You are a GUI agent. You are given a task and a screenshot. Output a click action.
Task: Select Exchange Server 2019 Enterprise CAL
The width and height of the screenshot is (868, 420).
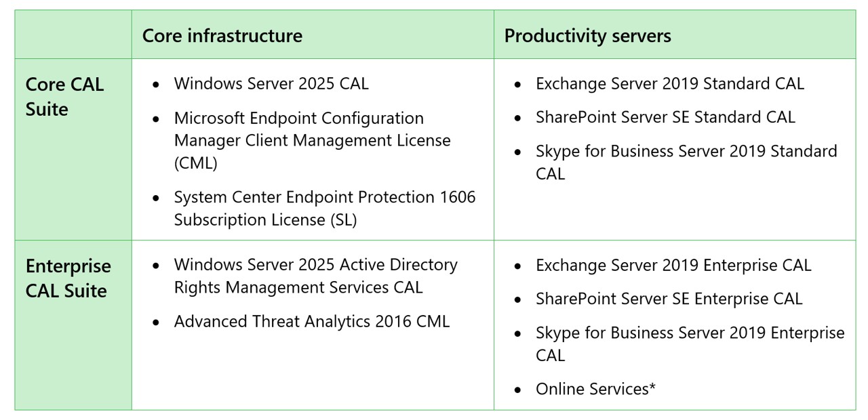673,265
